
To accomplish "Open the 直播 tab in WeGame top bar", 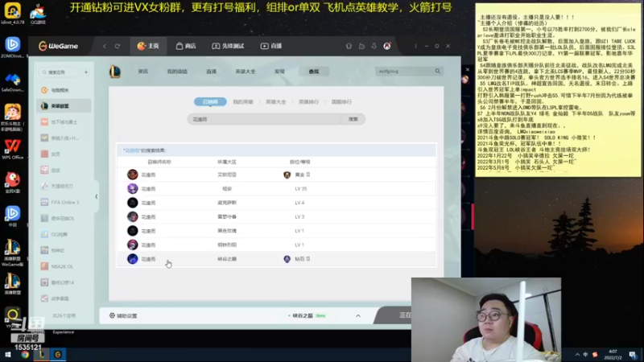I will click(x=271, y=46).
